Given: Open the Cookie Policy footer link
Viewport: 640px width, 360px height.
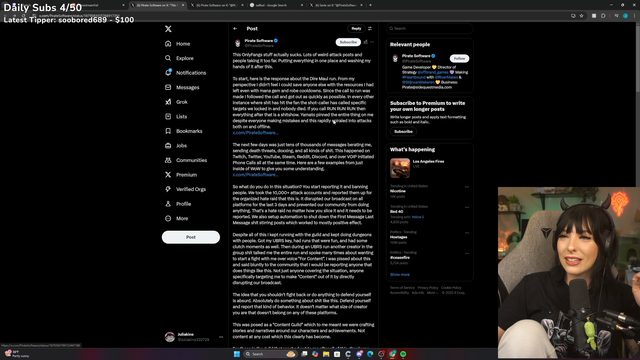Looking at the screenshot, I should pos(451,288).
